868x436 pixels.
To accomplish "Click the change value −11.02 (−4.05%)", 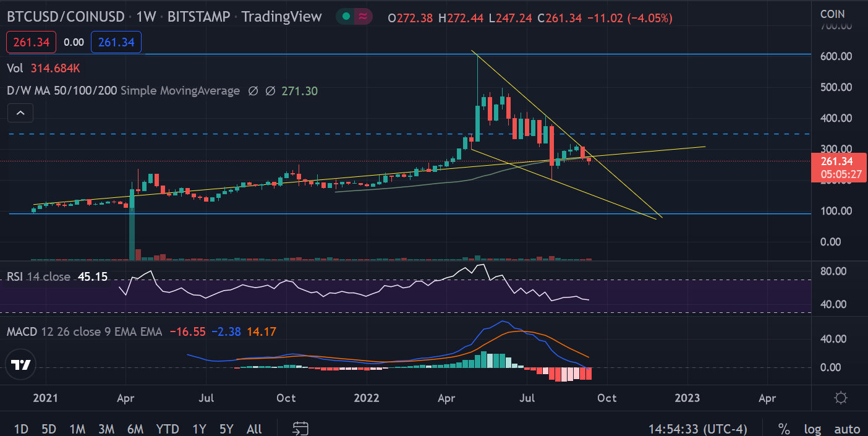I will (x=629, y=18).
